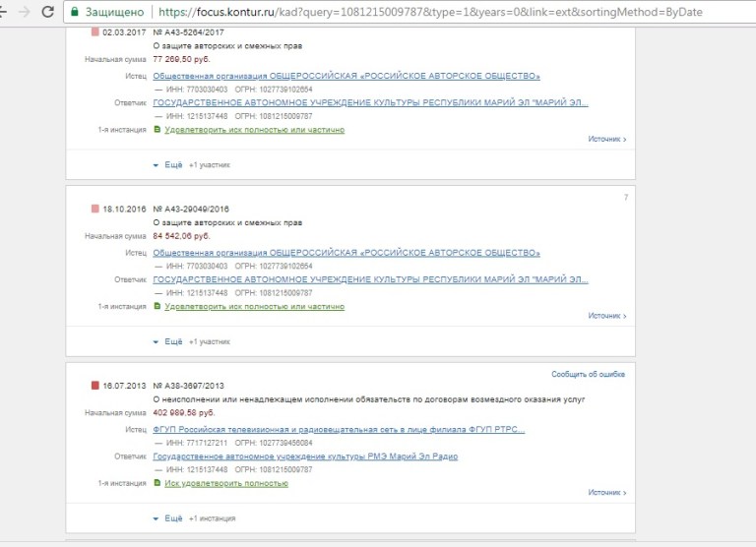Click Сообщить об ошибке link

[589, 374]
